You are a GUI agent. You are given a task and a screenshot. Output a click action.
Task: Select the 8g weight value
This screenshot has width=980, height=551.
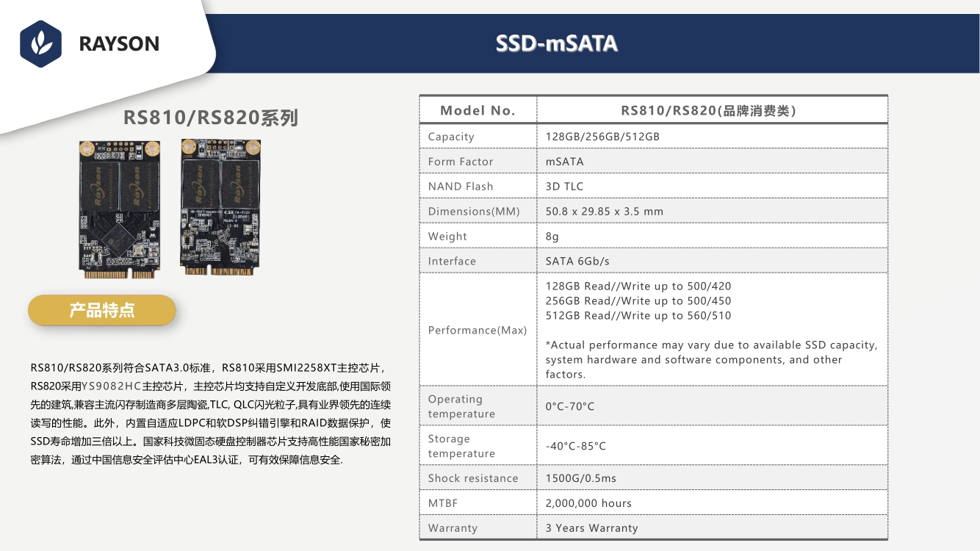tap(552, 237)
